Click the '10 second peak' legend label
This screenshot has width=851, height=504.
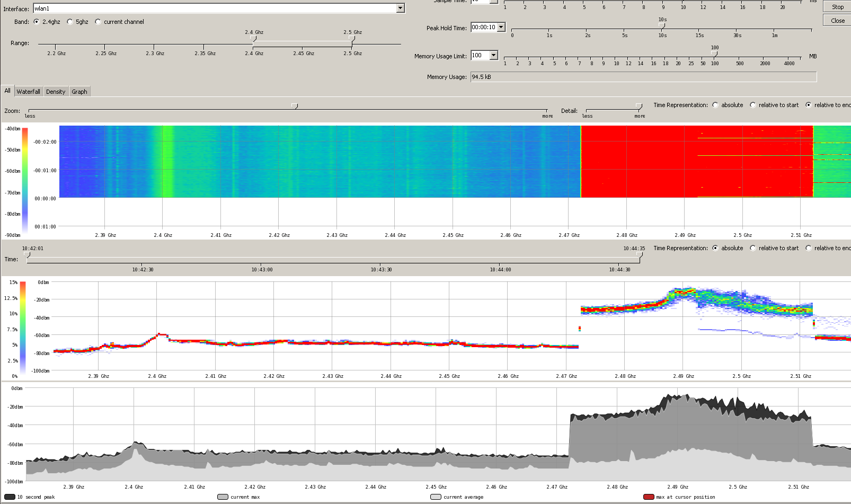click(x=36, y=497)
